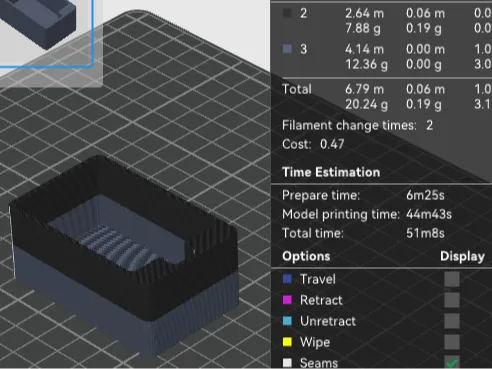Image resolution: width=492 pixels, height=369 pixels.
Task: Click the Seams label
Action: click(x=319, y=363)
